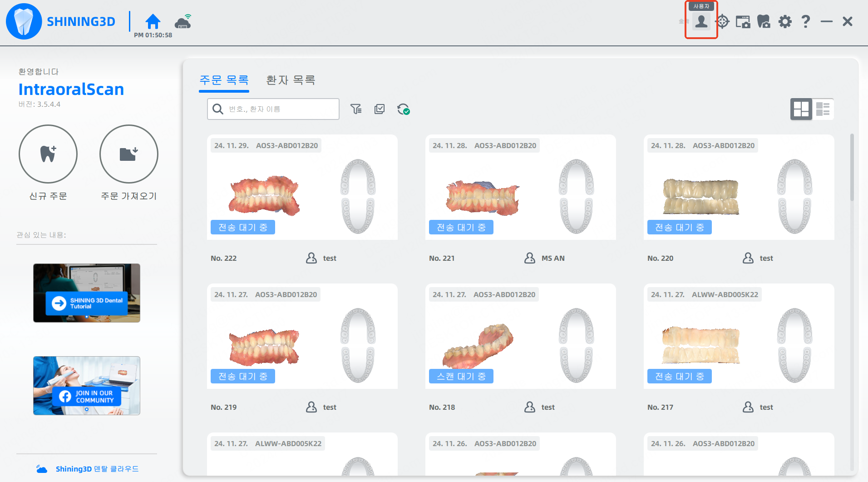Go to the Home screen icon
The height and width of the screenshot is (482, 868).
[x=153, y=21]
